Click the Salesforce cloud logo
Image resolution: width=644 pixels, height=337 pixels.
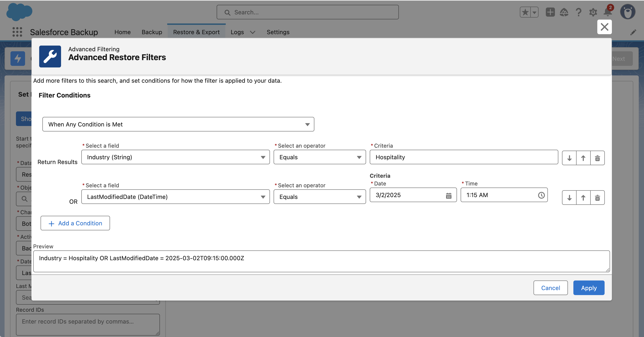19,12
